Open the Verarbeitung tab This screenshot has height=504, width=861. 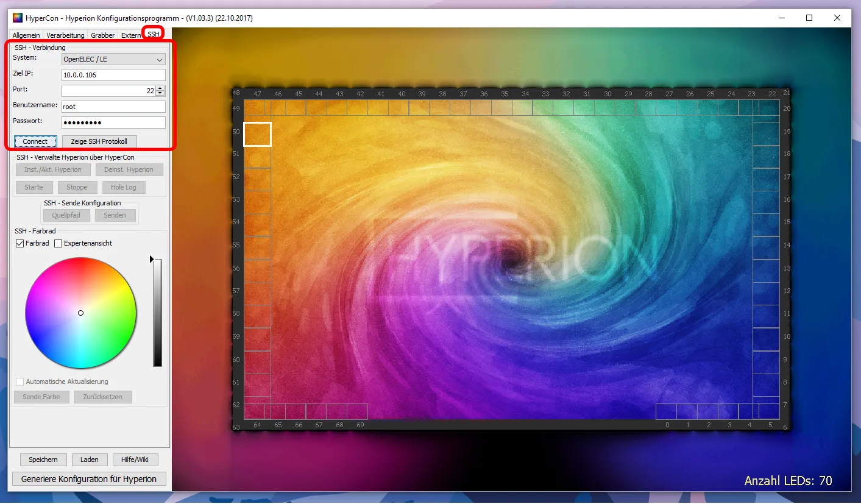[x=65, y=35]
